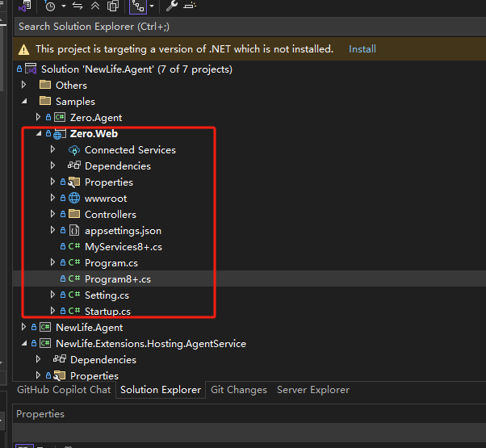Collapse the Samples folder

point(24,101)
